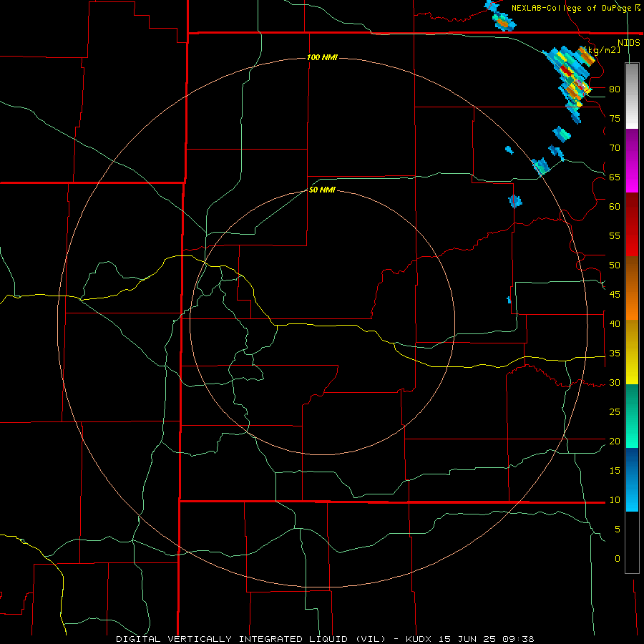Image resolution: width=644 pixels, height=644 pixels.
Task: Click the 100 NMI range ring label
Action: coord(322,57)
